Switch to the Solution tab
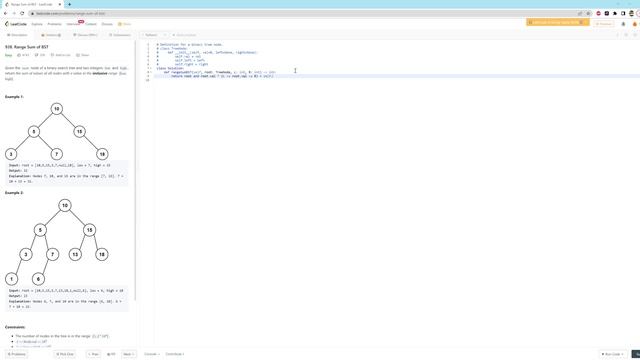This screenshot has width=640, height=360. pos(51,35)
